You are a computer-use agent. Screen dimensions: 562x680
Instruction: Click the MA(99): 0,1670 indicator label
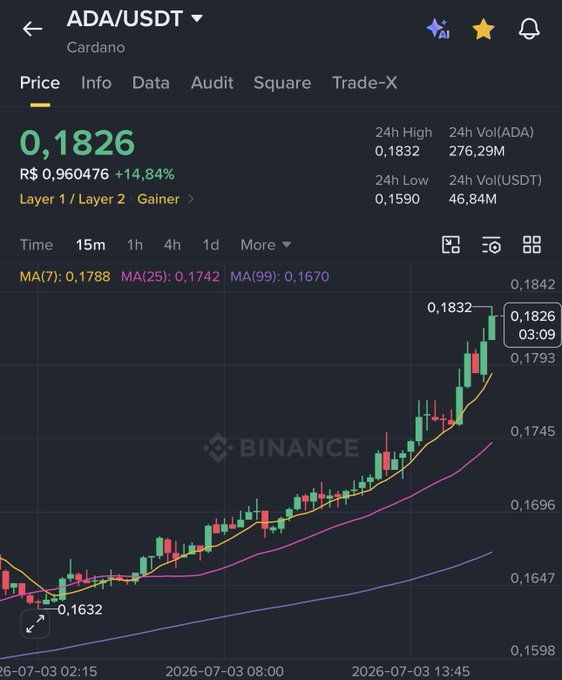pos(280,276)
